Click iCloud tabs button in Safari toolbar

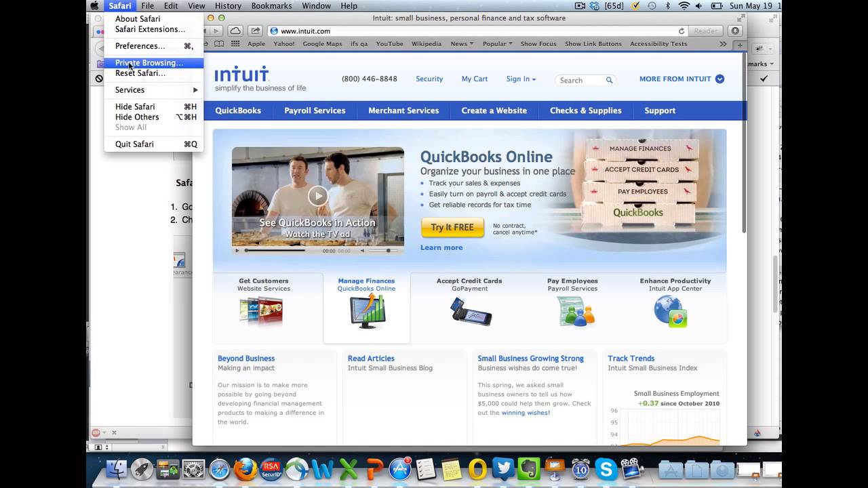click(235, 30)
